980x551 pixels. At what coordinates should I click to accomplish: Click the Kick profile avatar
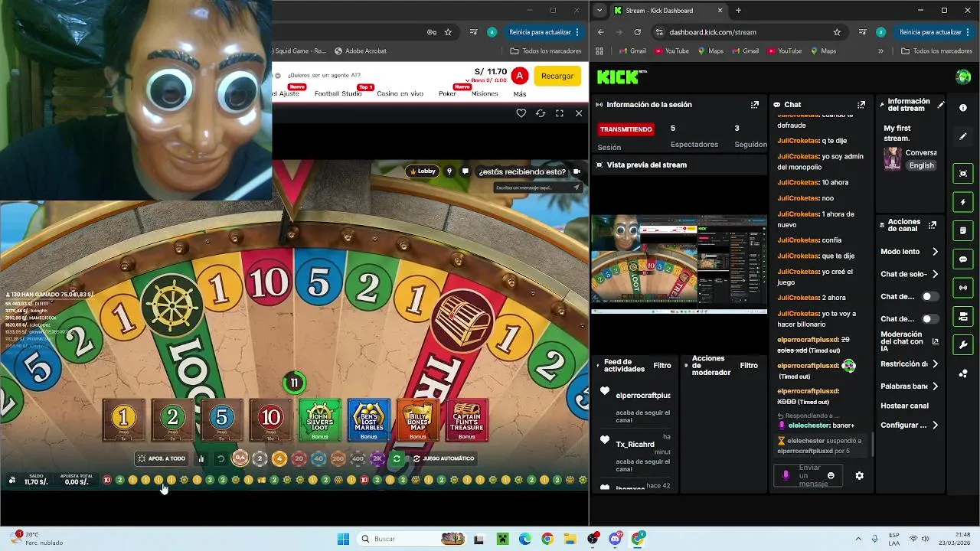(x=963, y=77)
